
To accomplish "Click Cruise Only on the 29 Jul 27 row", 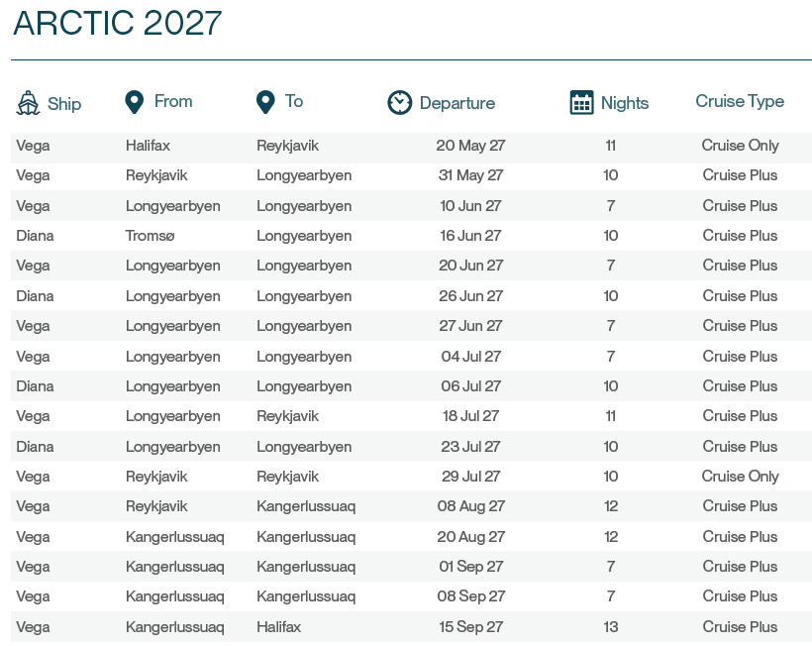I will 740,477.
